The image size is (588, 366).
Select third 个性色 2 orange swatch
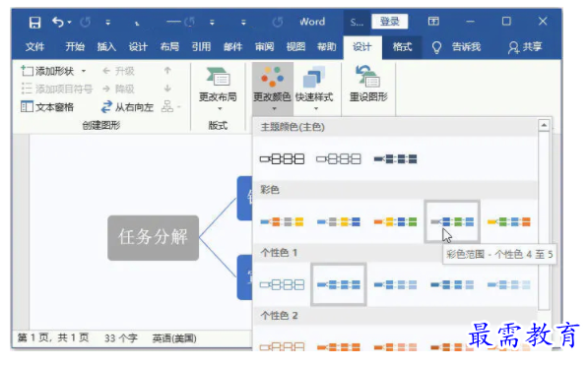395,347
